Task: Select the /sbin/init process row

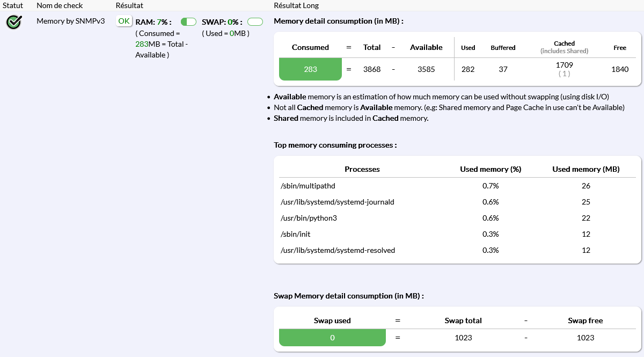Action: (296, 234)
